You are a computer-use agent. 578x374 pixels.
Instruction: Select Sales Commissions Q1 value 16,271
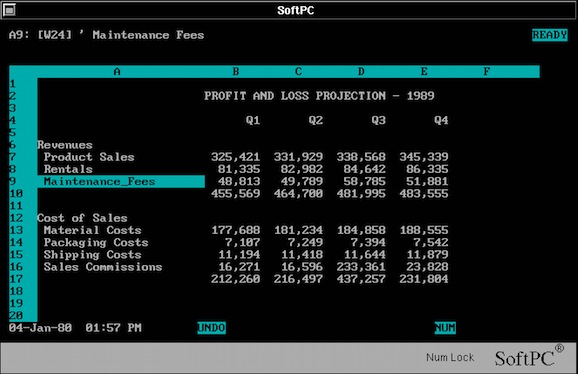pyautogui.click(x=239, y=267)
